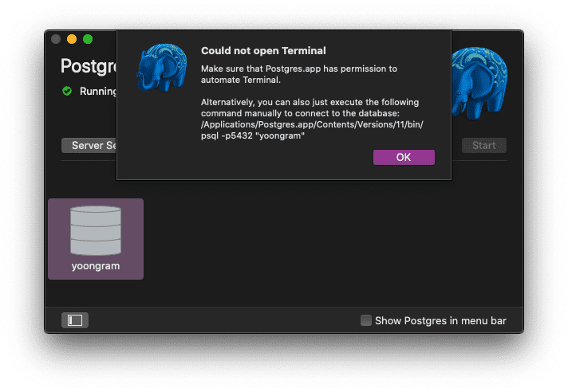Toggle the sidebar with the panel icon
Image resolution: width=568 pixels, height=392 pixels.
75,320
